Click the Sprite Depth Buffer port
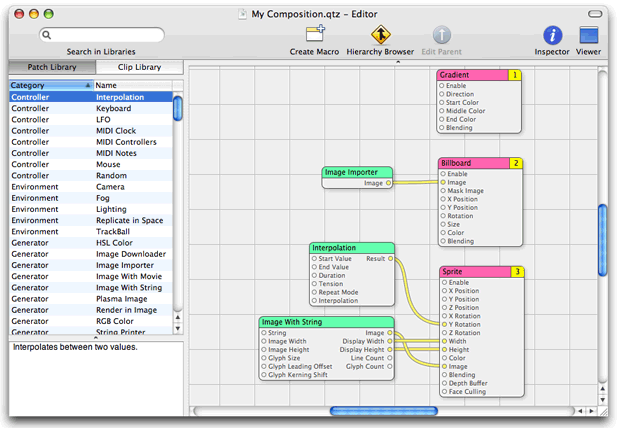This screenshot has width=618, height=428. click(445, 383)
